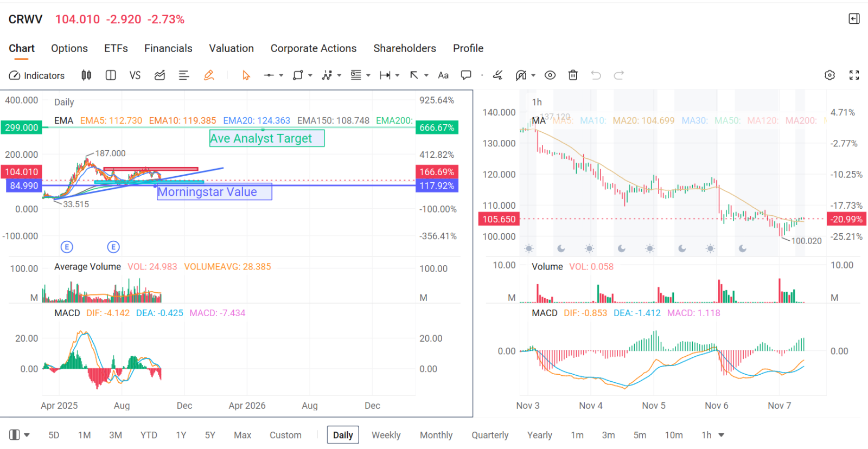Set range to 1M

click(x=84, y=435)
